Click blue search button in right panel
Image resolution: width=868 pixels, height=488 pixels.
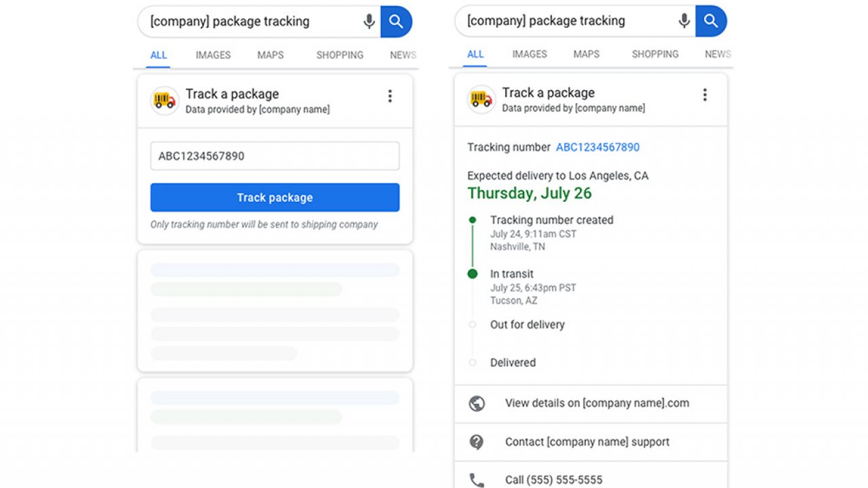(711, 21)
